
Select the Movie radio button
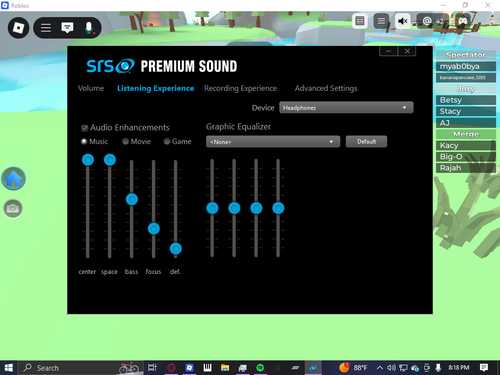(125, 141)
